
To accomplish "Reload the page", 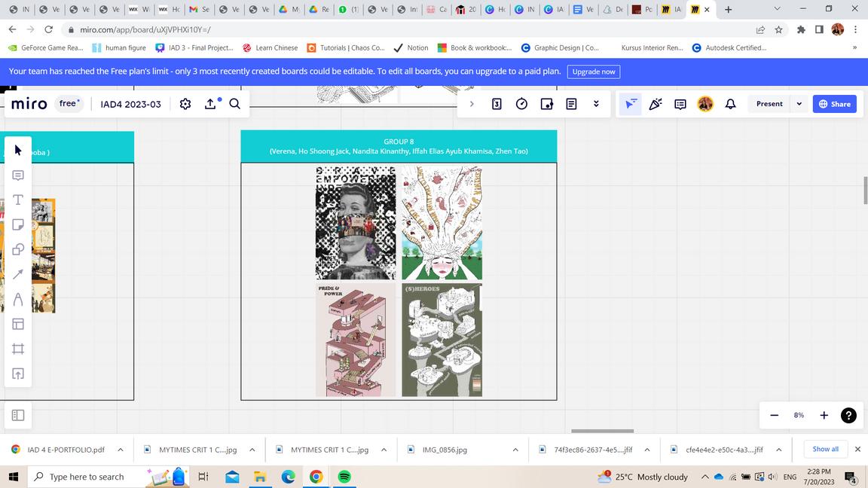I will pos(49,30).
